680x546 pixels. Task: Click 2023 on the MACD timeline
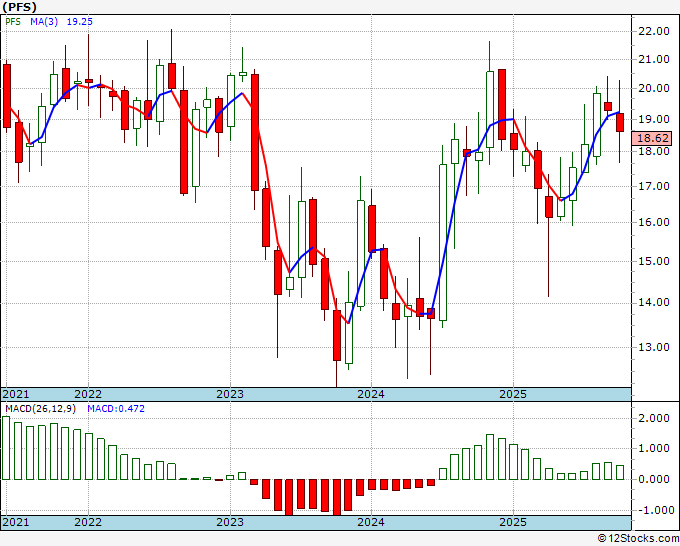(x=230, y=522)
